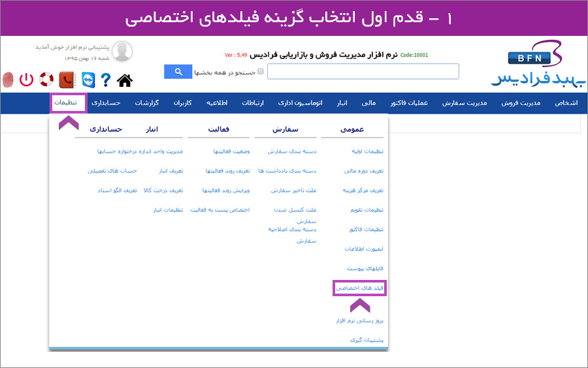Viewport: 588px width, 368px height.
Task: Click the fingerprint icon
Action: click(8, 80)
